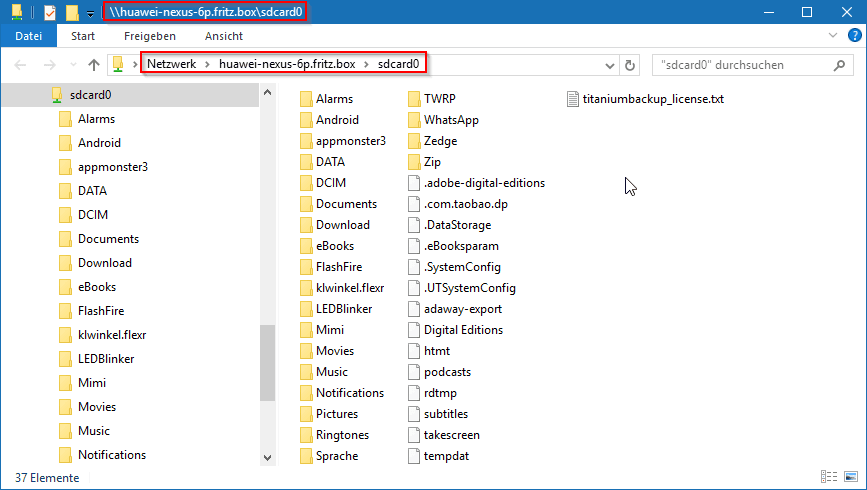Viewport: 867px width, 490px height.
Task: Switch to the Ansicht ribbon tab
Action: tap(223, 36)
